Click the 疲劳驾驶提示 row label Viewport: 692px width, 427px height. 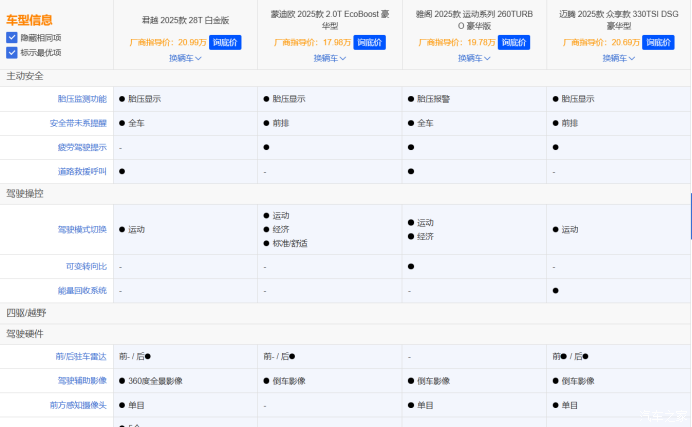click(x=82, y=147)
